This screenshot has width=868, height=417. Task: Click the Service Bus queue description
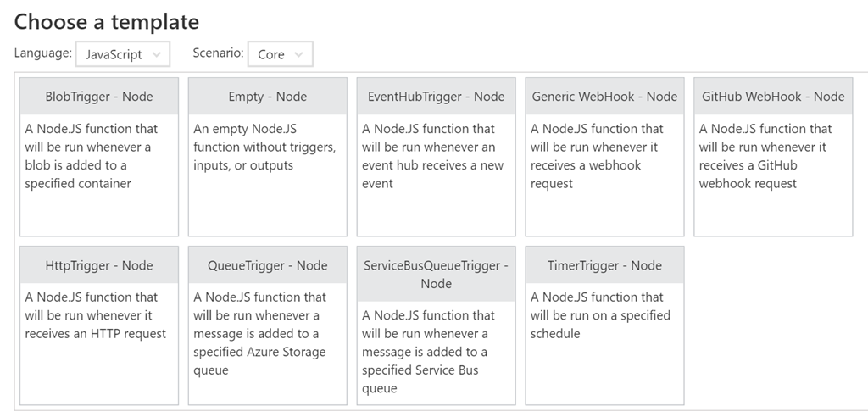(428, 352)
